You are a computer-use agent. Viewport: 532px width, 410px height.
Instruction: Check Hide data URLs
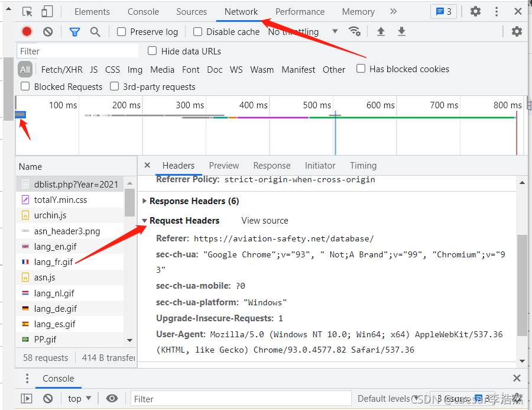152,51
